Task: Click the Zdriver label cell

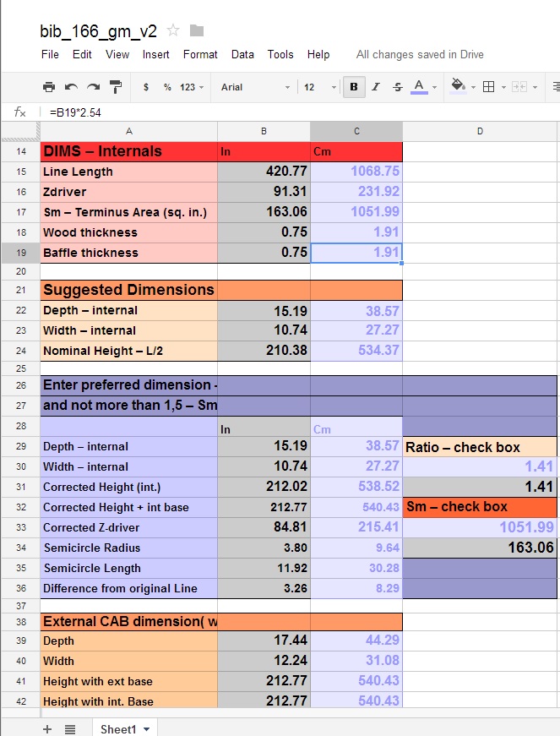Action: coord(129,192)
